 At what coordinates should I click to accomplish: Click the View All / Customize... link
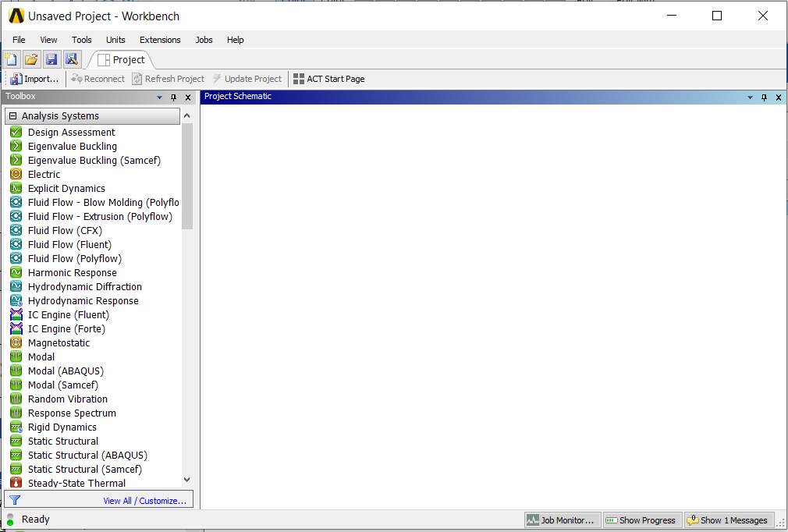tap(145, 501)
